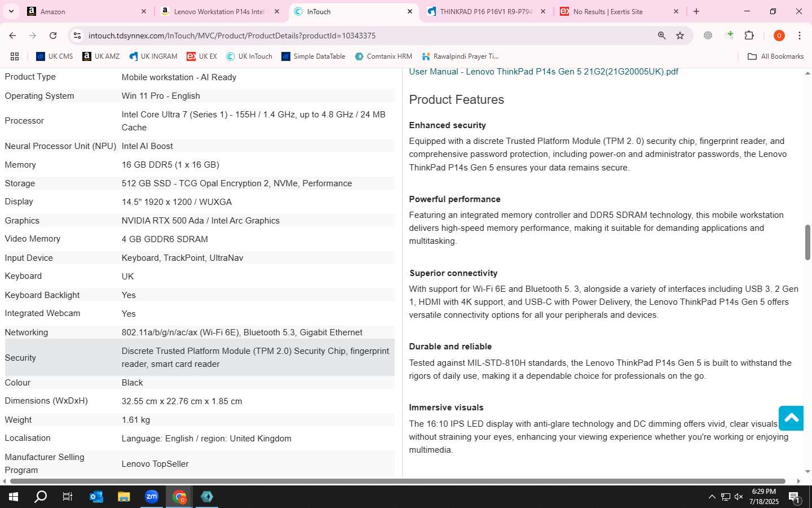
Task: Open Comtanix HRM bookmark
Action: [x=383, y=56]
